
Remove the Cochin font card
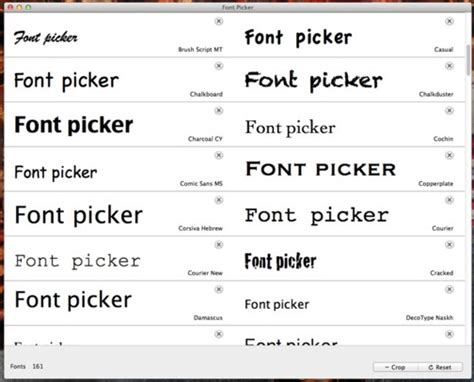[x=449, y=111]
